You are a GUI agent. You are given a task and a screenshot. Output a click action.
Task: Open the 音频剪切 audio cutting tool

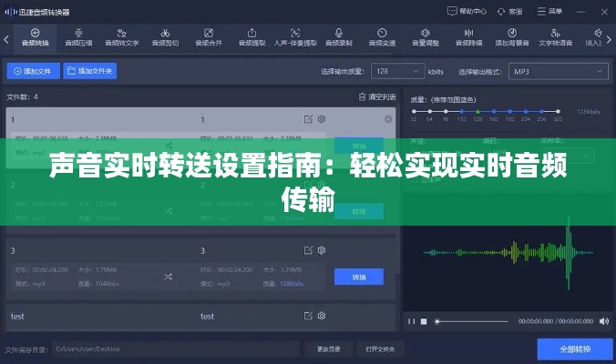click(x=165, y=36)
